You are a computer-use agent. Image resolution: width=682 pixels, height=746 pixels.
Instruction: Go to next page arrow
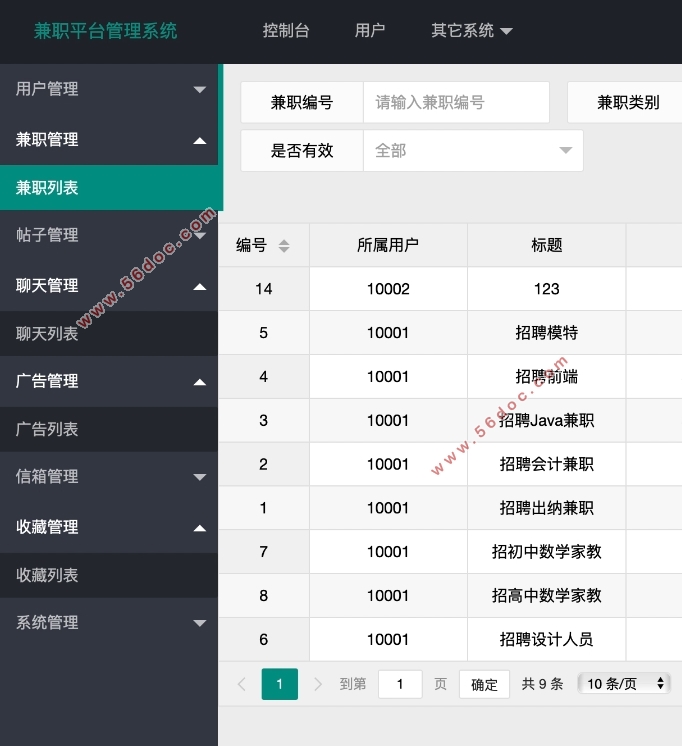point(317,684)
